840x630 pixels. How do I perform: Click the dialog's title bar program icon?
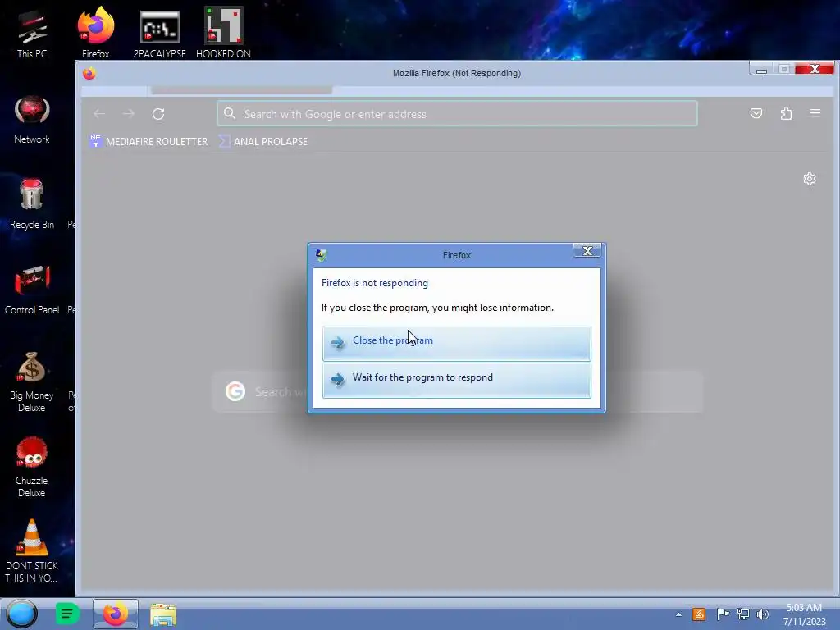tap(321, 255)
